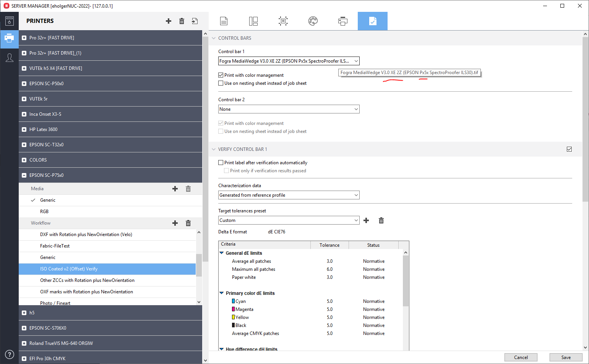Delete printer using the trash icon in header
589x364 pixels.
click(x=182, y=21)
